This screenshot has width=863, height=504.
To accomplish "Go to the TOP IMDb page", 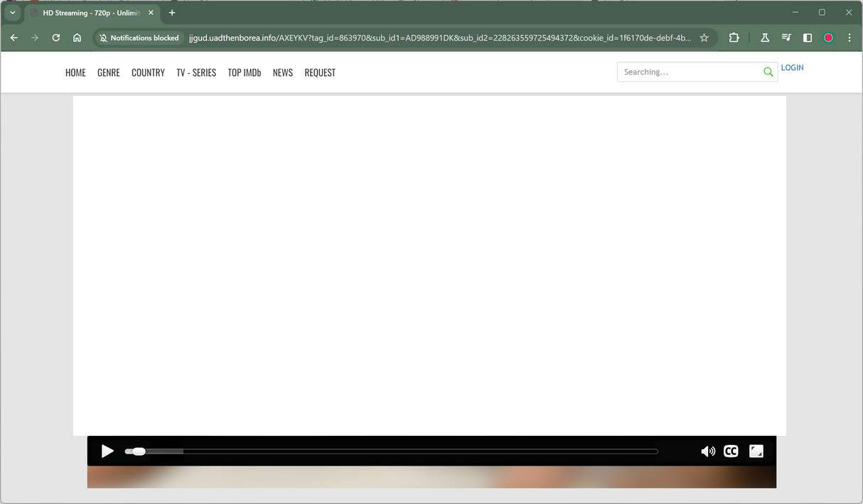I will tap(245, 72).
